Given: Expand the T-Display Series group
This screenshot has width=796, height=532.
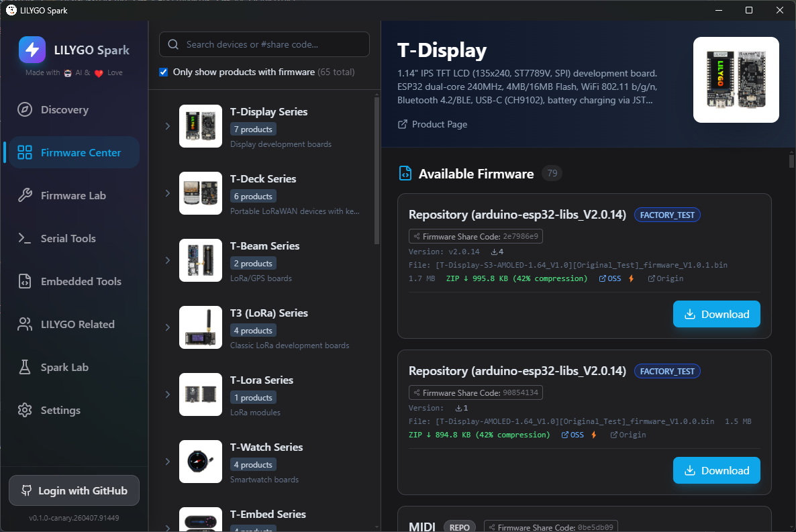Looking at the screenshot, I should coord(168,126).
